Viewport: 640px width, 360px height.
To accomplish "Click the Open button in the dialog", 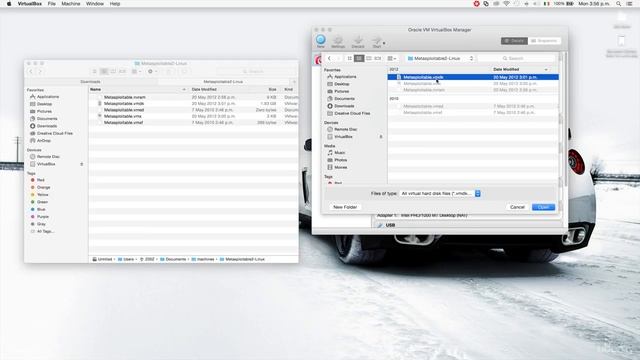I will [543, 207].
